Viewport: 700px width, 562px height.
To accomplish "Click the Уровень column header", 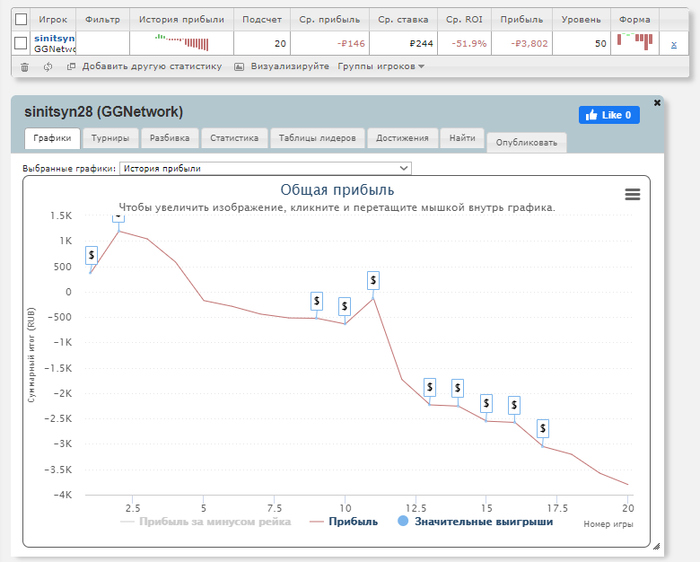I will 581,20.
